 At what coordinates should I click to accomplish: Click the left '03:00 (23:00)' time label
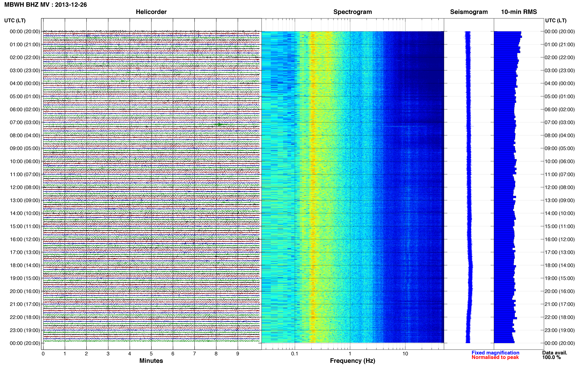(25, 71)
